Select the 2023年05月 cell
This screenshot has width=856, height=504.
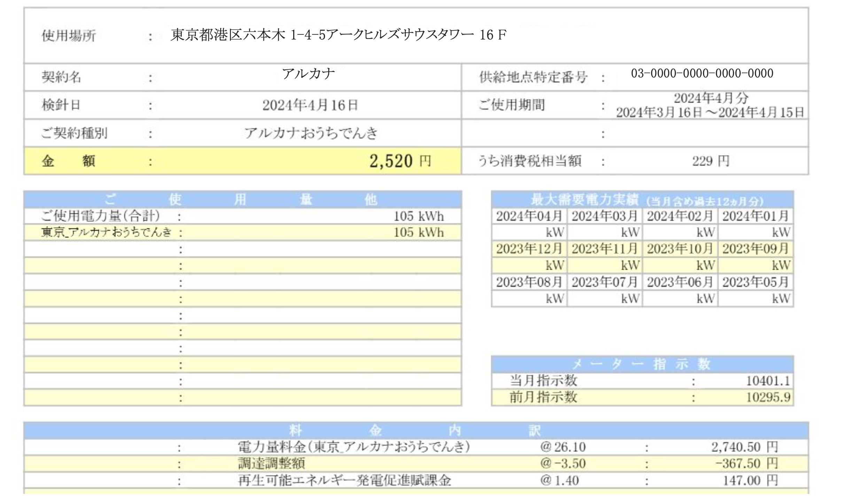tap(755, 282)
